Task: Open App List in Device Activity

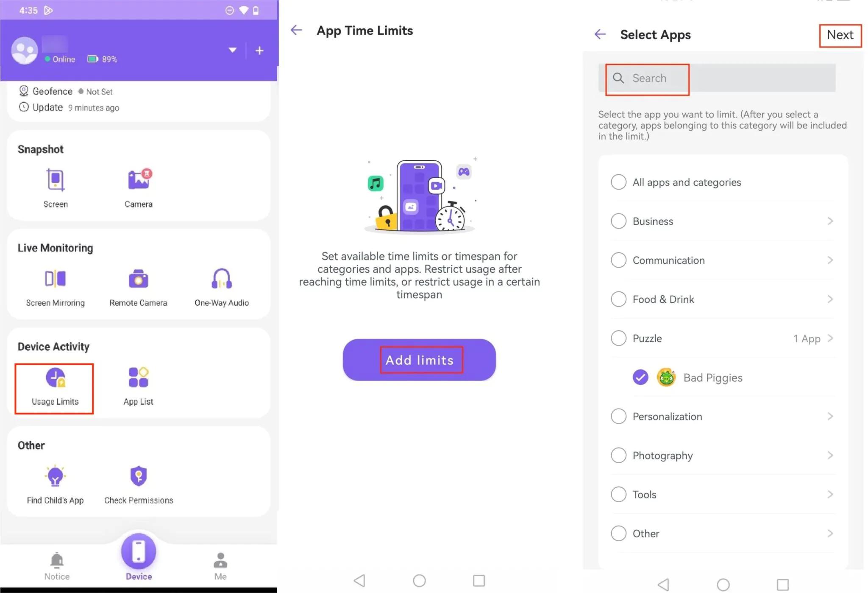Action: (x=138, y=384)
